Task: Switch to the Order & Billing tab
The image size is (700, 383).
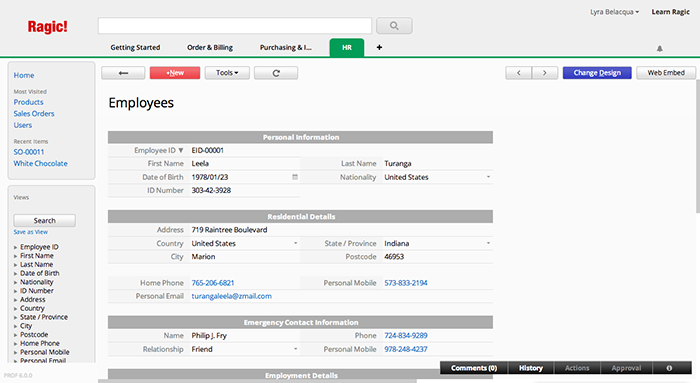Action: (210, 47)
